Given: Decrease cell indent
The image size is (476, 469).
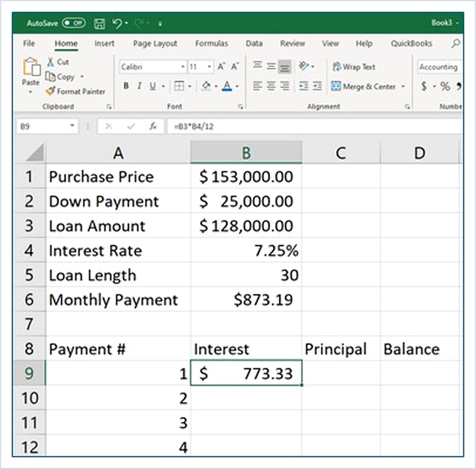Looking at the screenshot, I should tap(303, 86).
